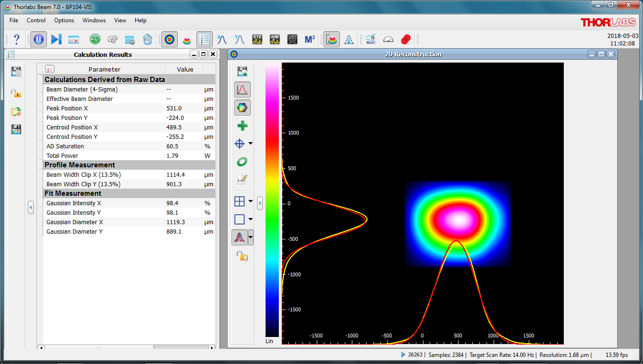This screenshot has width=643, height=364.
Task: Click the intensity color scale bar
Action: point(272,199)
